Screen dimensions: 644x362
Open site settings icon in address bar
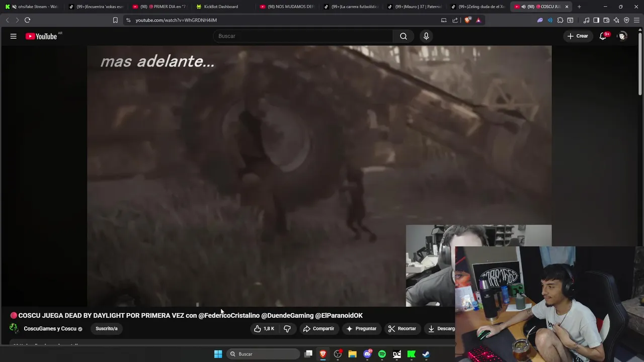(x=128, y=20)
